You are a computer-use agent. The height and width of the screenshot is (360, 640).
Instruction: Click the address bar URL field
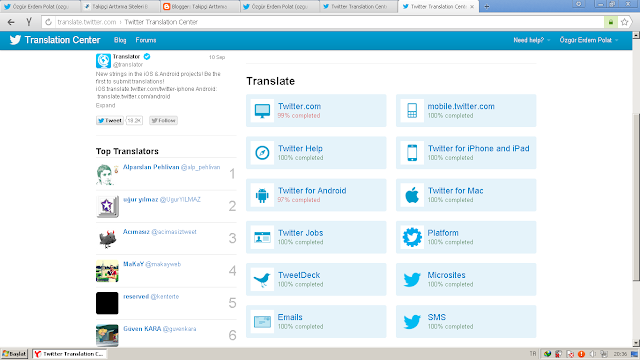click(322, 22)
